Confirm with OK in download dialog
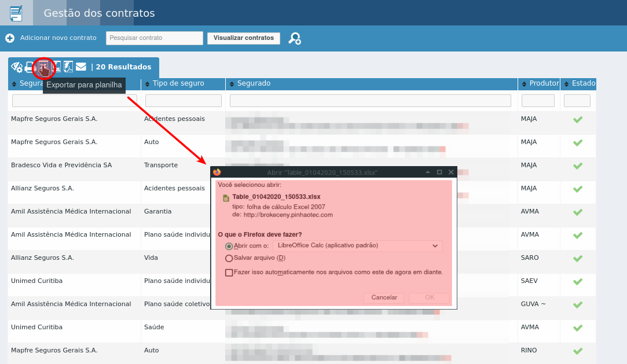The width and height of the screenshot is (627, 364). coord(430,297)
